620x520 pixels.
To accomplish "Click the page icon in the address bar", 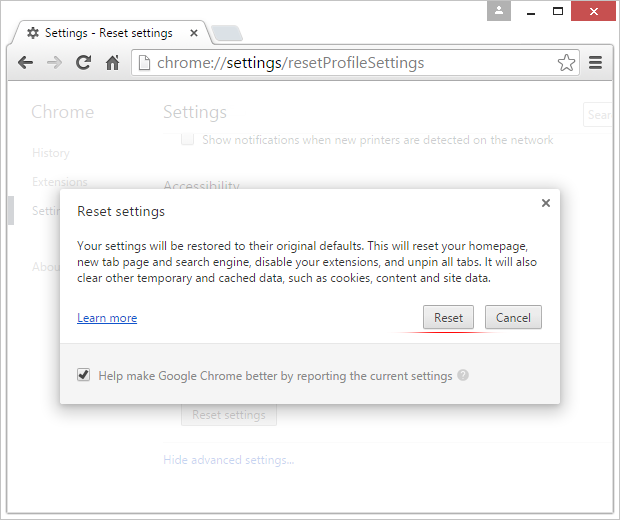I will tap(144, 62).
